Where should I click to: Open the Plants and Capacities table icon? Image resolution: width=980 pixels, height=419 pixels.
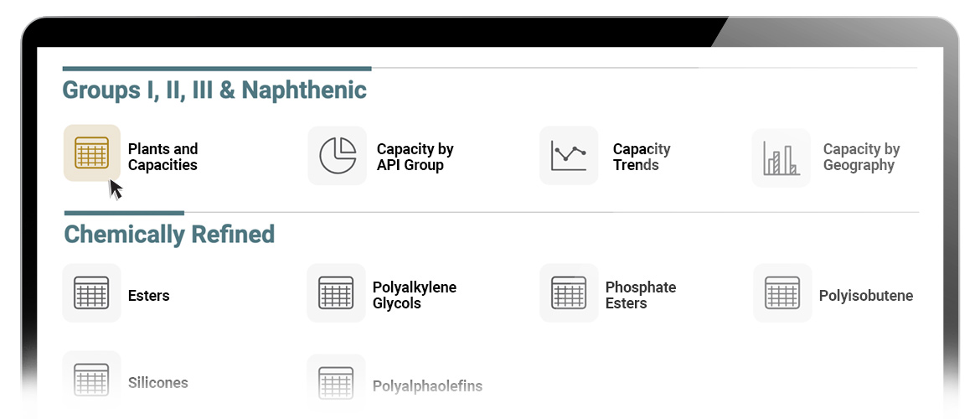coord(92,153)
